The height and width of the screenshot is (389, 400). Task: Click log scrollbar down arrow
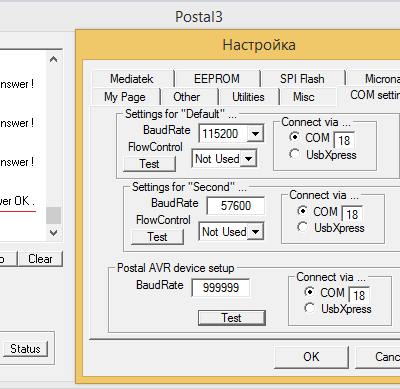53,233
